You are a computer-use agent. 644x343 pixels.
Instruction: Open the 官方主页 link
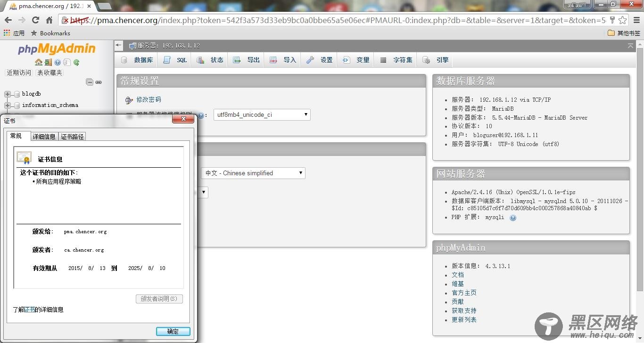pos(464,293)
